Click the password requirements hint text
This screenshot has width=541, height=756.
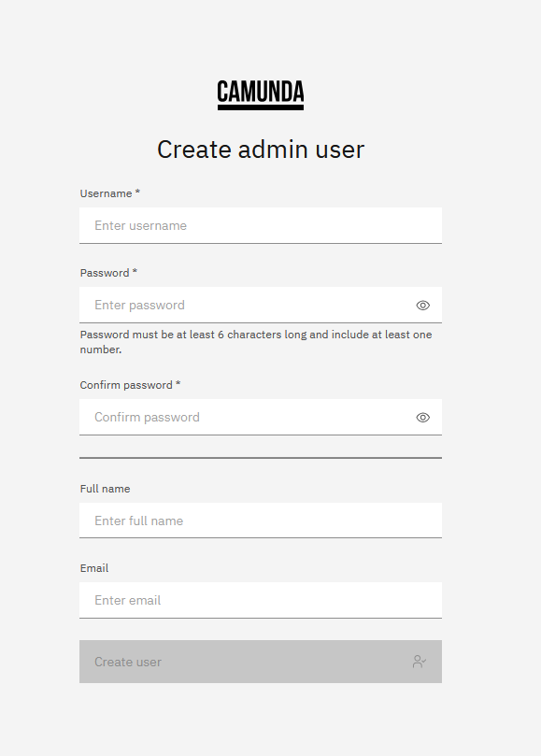(255, 341)
